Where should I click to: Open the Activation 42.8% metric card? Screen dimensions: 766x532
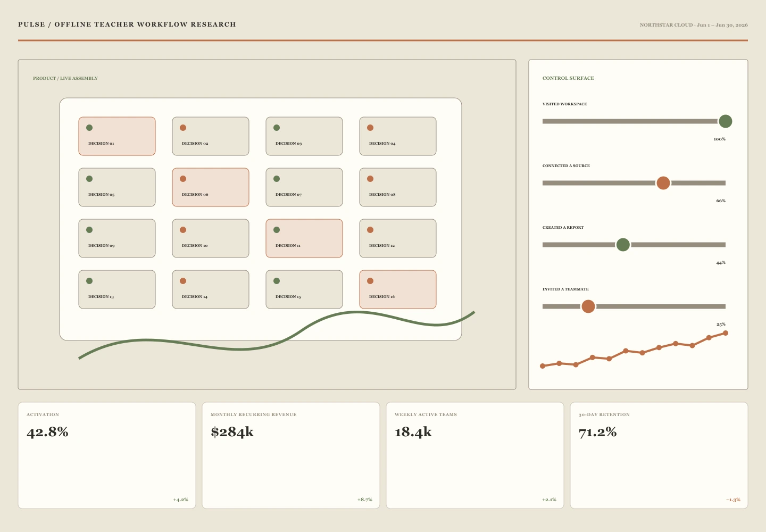point(107,455)
